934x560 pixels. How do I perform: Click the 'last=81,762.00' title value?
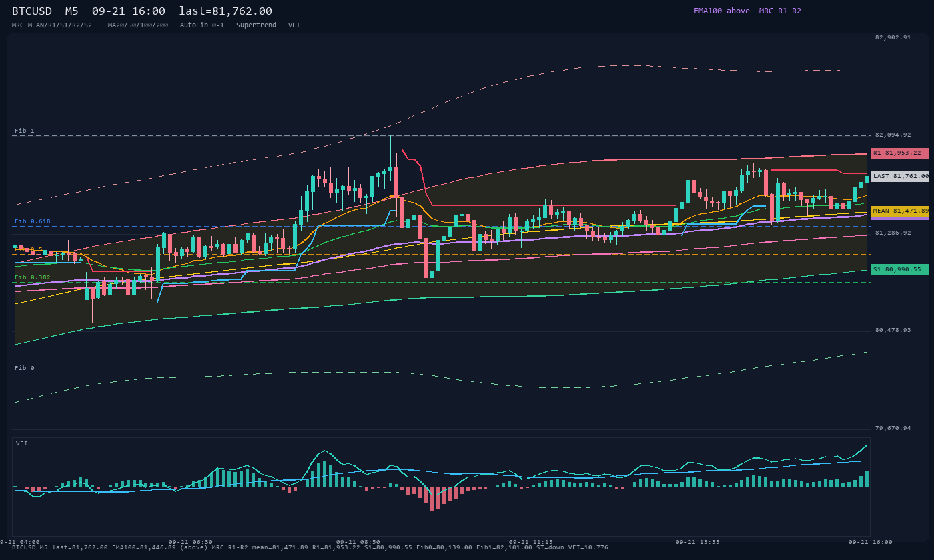(225, 11)
